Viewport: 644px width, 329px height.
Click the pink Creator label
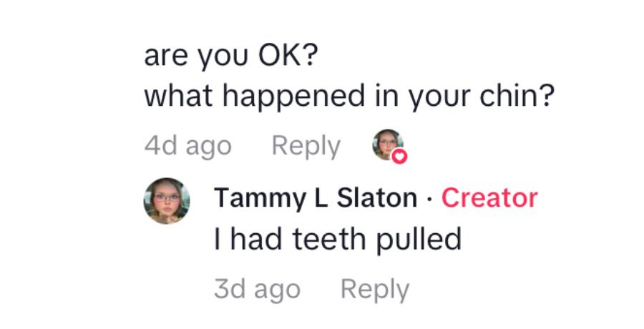coord(489,198)
